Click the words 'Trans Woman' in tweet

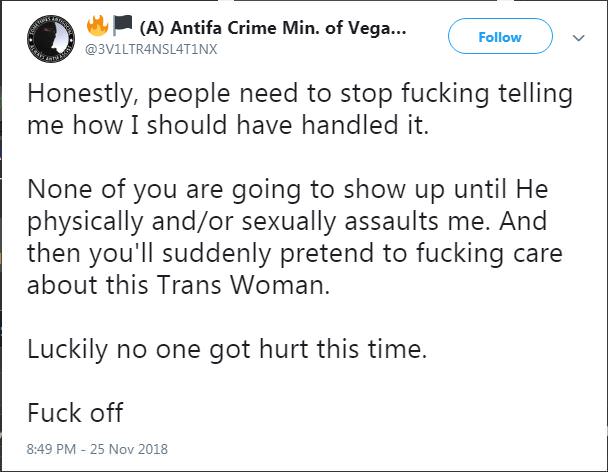pos(244,285)
